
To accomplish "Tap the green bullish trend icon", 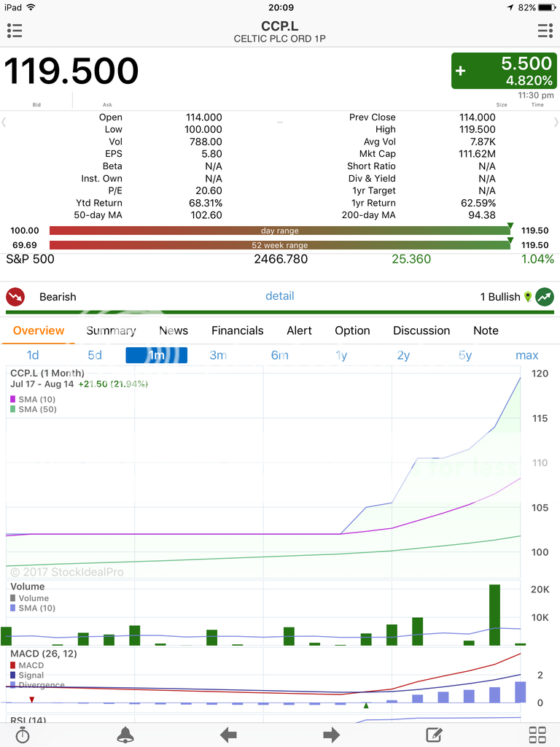I will tap(544, 297).
